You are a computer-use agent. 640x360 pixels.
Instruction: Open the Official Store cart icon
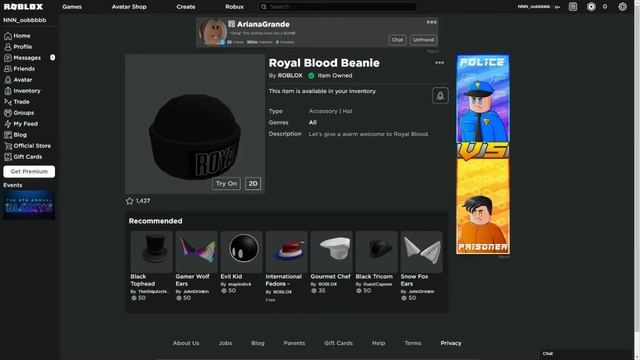tap(8, 146)
